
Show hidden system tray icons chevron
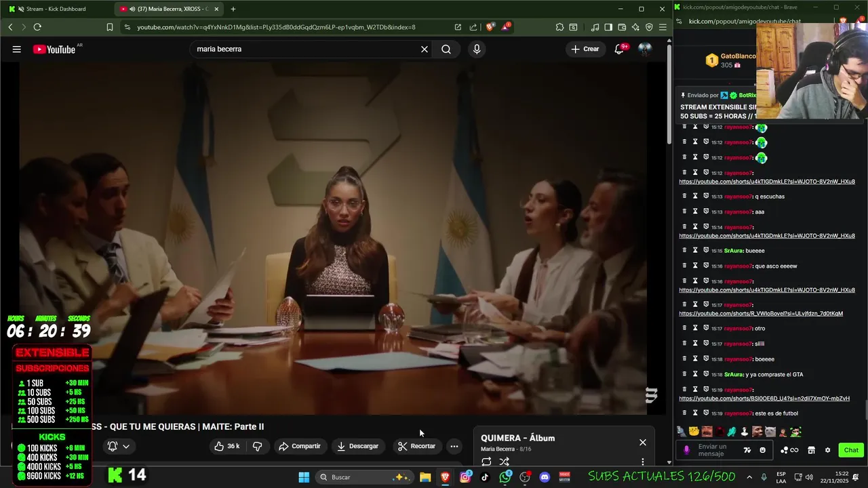(749, 477)
